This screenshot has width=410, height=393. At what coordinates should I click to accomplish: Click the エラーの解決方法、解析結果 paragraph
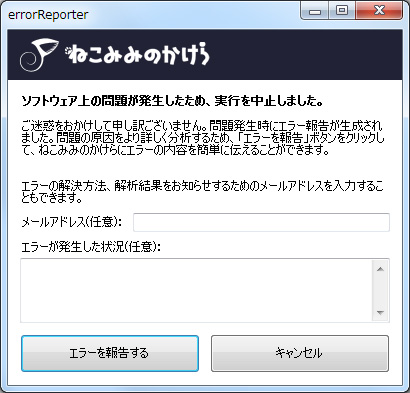point(202,192)
